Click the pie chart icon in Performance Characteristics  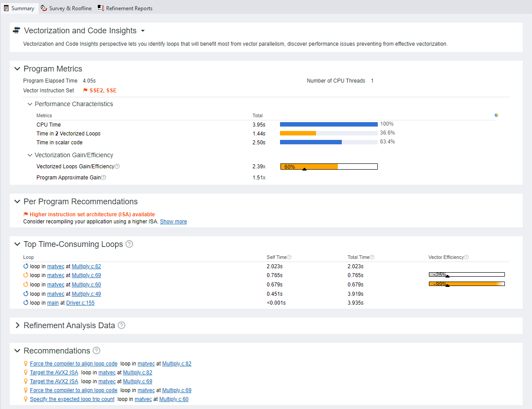[x=496, y=115]
